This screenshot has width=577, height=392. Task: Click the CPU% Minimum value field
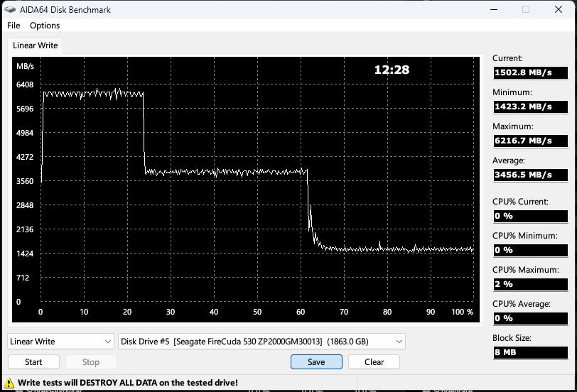click(531, 250)
